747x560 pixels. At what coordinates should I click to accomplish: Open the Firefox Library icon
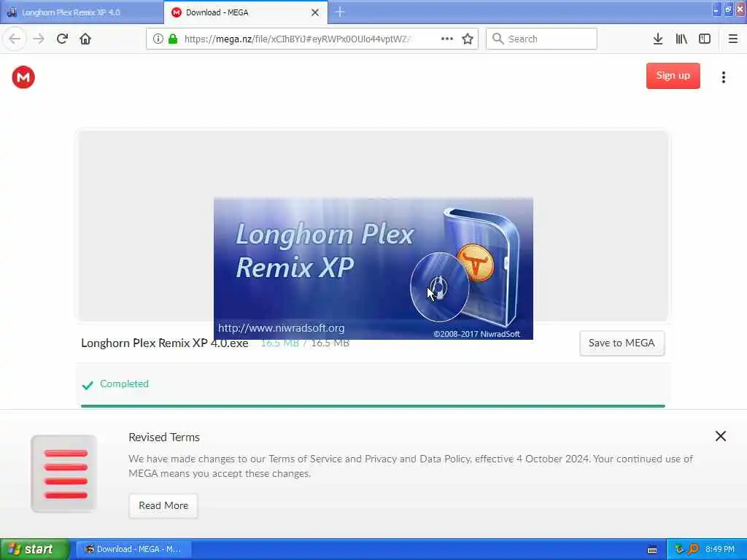tap(681, 39)
